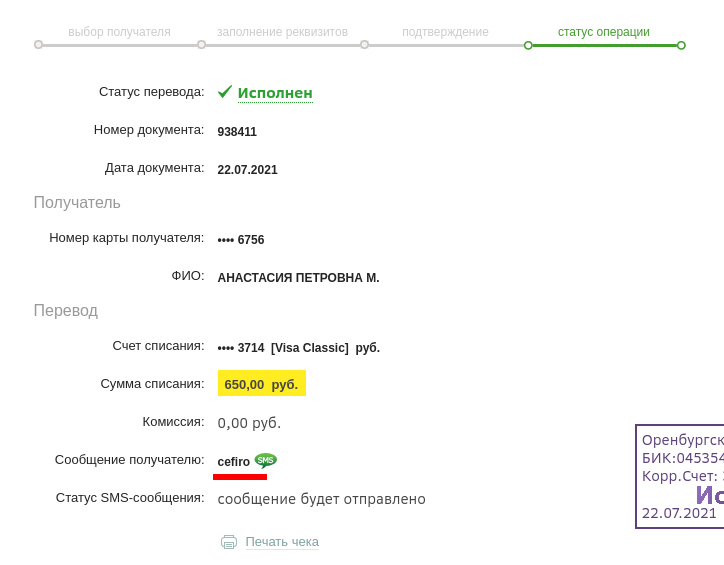
Task: Select the выбор получателя step
Action: point(119,32)
